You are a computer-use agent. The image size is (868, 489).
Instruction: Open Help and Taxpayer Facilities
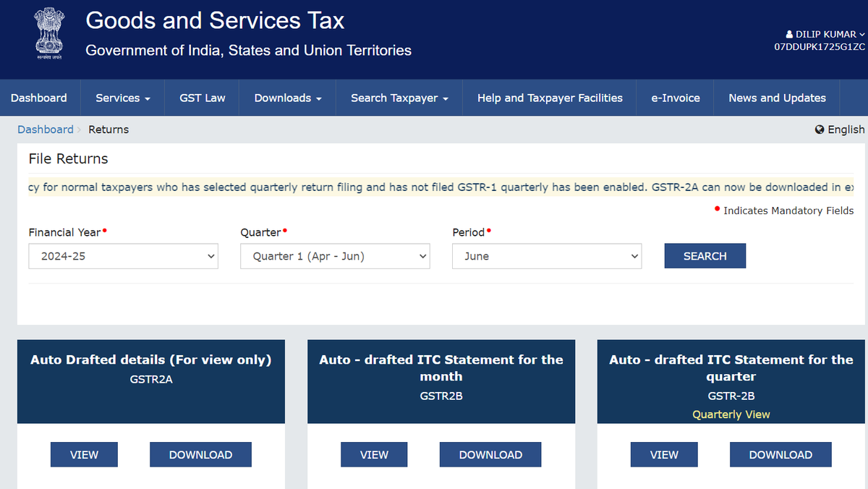click(550, 98)
